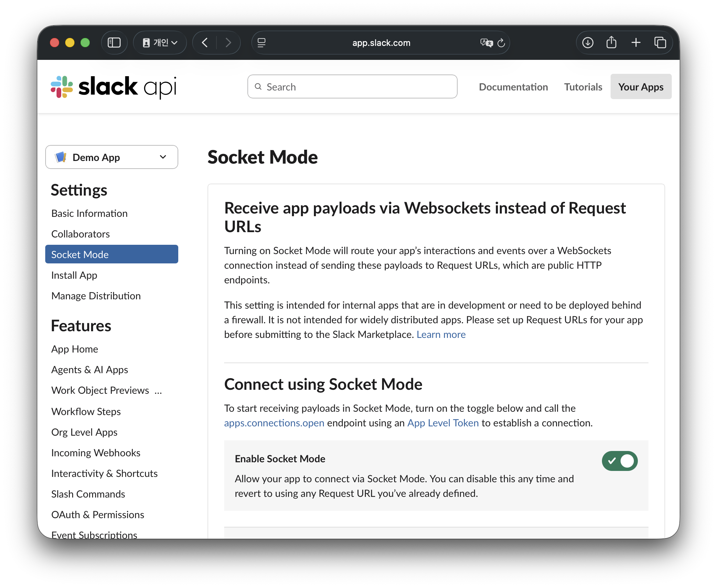Show the tab overview

tap(660, 43)
